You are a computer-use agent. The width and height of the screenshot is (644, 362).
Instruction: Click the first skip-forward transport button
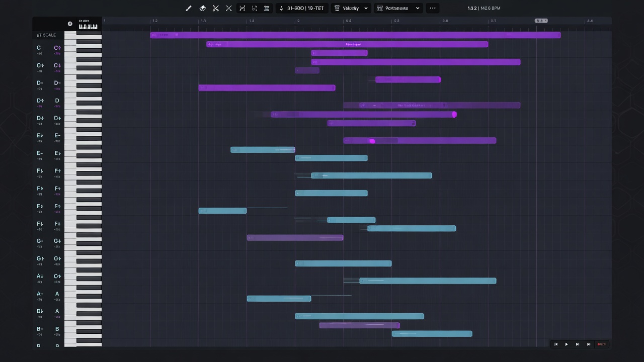click(577, 344)
